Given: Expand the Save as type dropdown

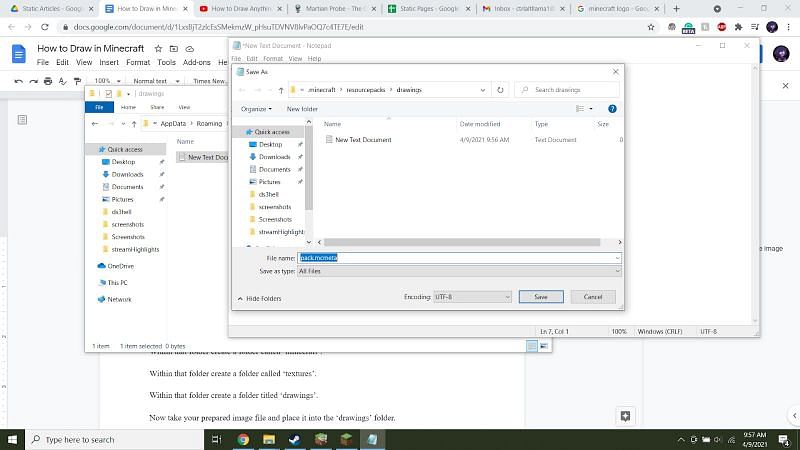Looking at the screenshot, I should [x=459, y=271].
